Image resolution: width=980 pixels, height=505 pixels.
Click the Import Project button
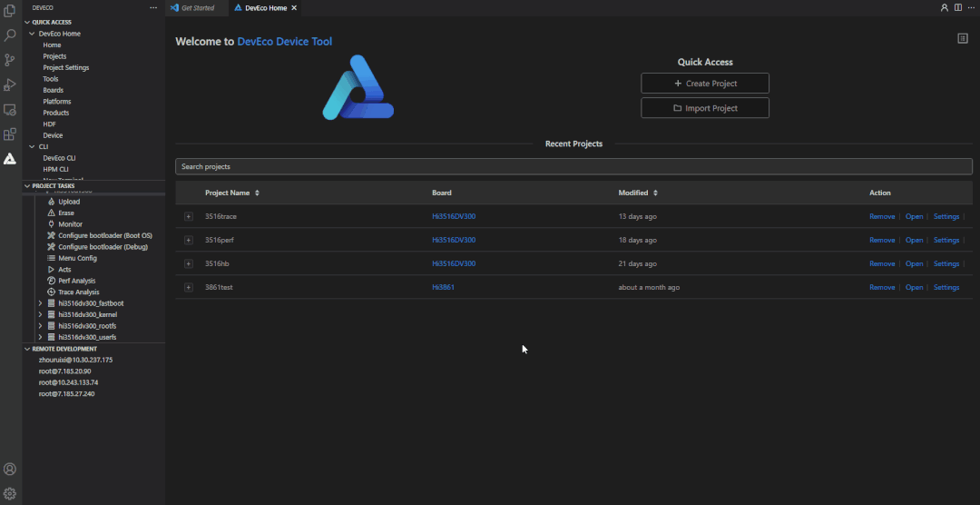(x=704, y=108)
